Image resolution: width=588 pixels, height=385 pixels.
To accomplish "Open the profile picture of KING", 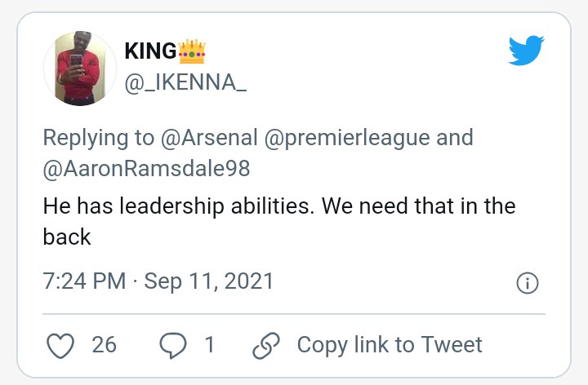I will pos(80,69).
